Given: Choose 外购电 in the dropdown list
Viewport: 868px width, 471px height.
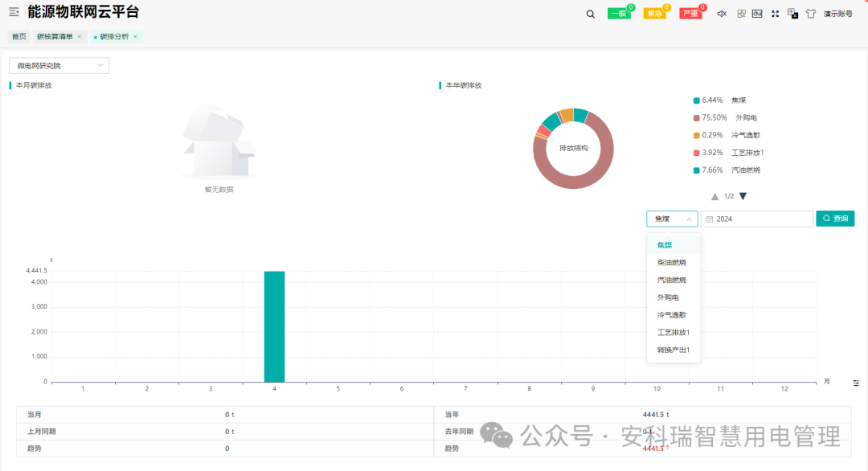Looking at the screenshot, I should (x=674, y=297).
